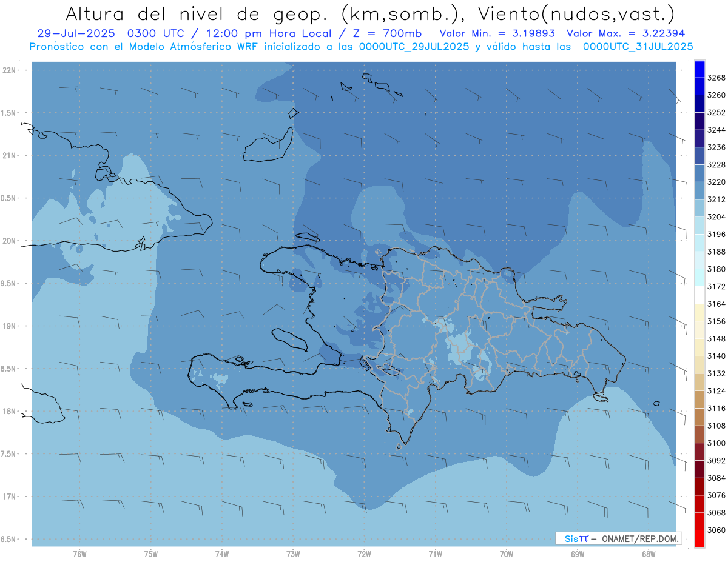Select the '29-Jul-2025' date text
728x562 pixels.
[77, 34]
